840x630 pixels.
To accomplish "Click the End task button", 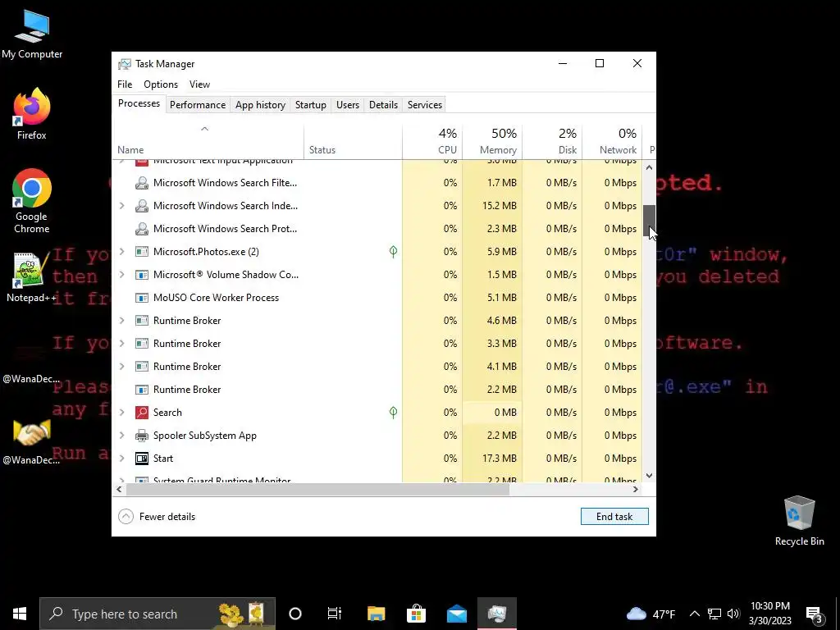I will click(x=614, y=517).
